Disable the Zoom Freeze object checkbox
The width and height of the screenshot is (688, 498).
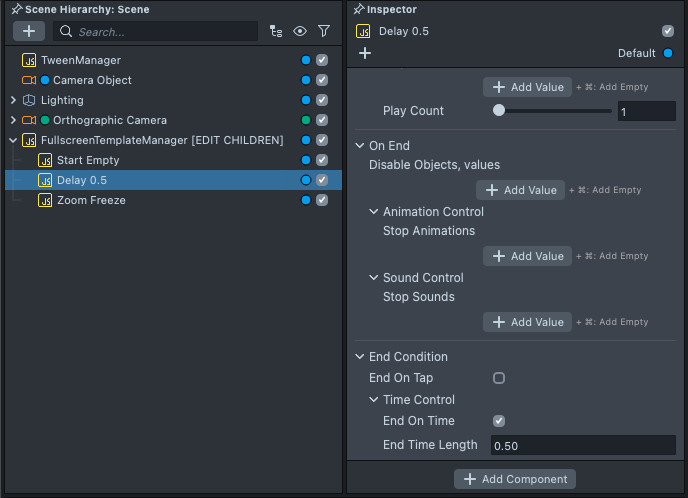click(x=322, y=200)
